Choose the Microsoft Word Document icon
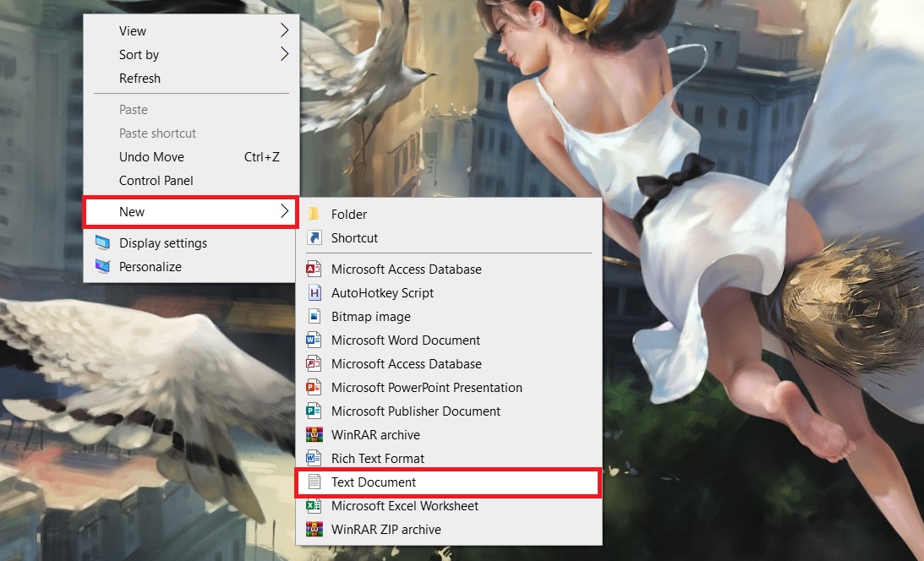This screenshot has width=924, height=561. coord(314,340)
